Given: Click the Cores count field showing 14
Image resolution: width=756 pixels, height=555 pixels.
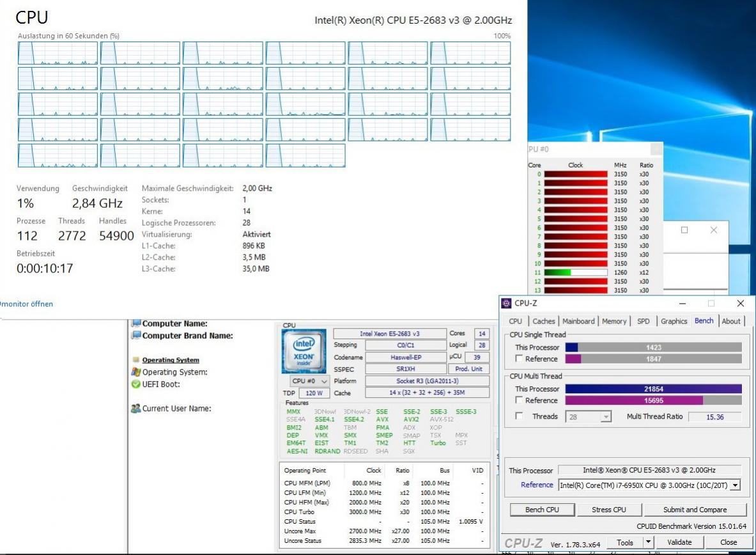Looking at the screenshot, I should [x=482, y=334].
